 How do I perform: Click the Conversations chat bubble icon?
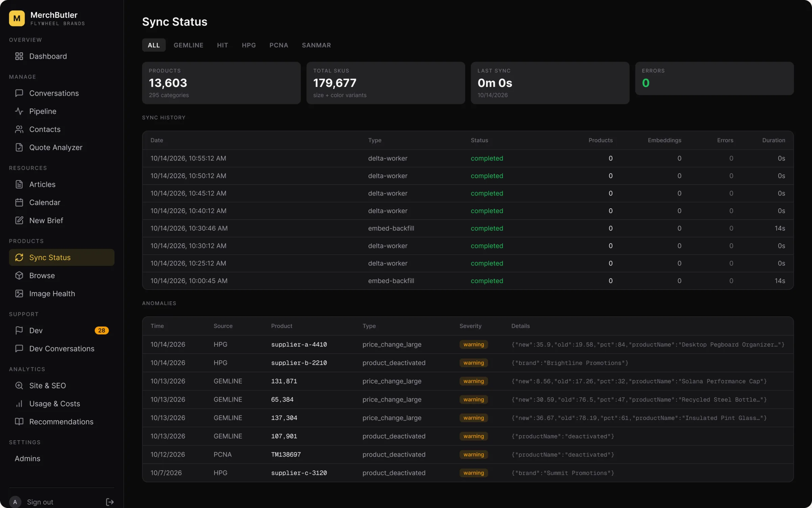coord(19,93)
